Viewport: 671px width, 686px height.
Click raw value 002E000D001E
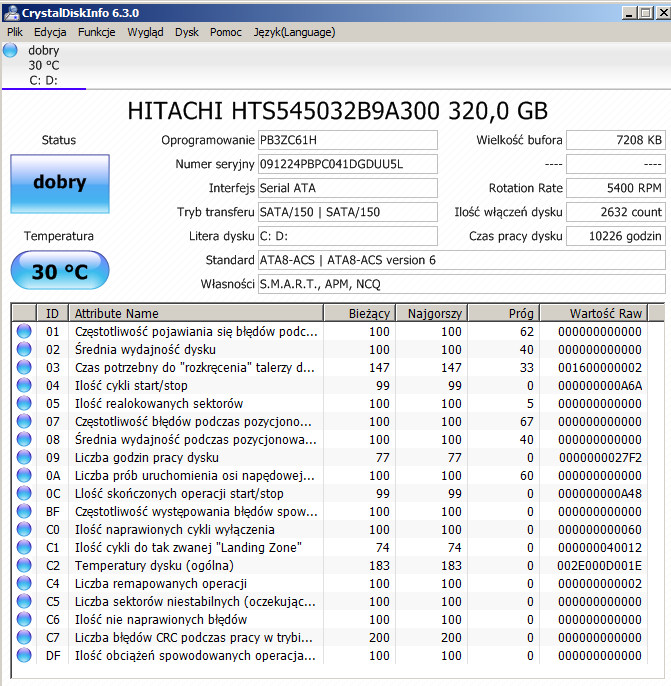click(599, 565)
